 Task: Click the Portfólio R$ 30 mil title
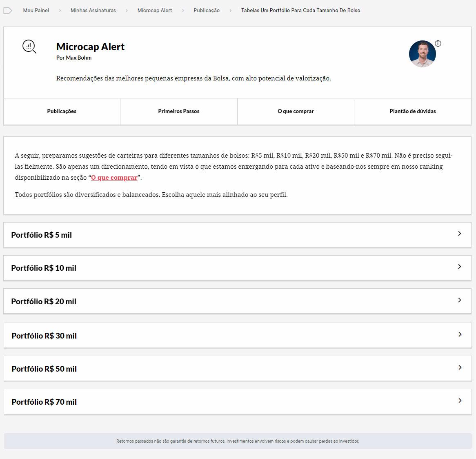pyautogui.click(x=44, y=336)
